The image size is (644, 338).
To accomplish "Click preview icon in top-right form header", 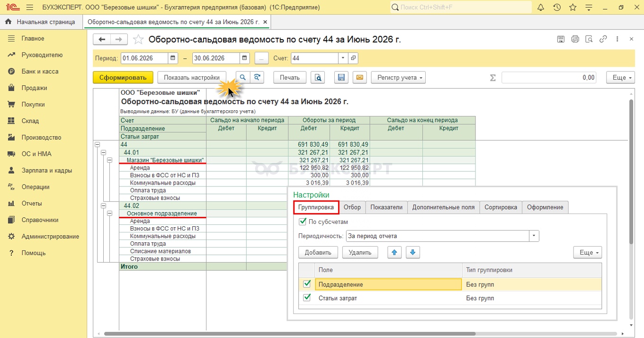I will click(589, 39).
